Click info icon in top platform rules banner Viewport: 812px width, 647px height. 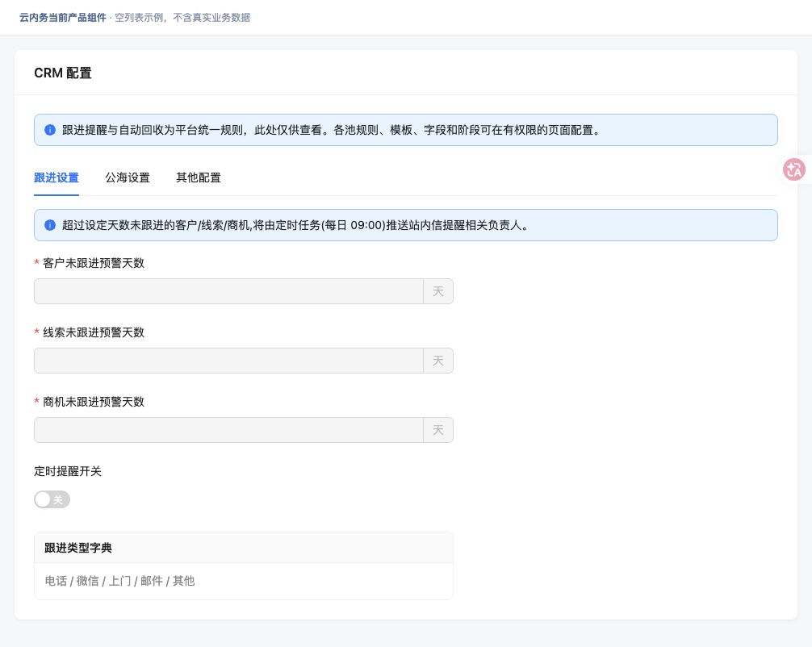pos(50,130)
